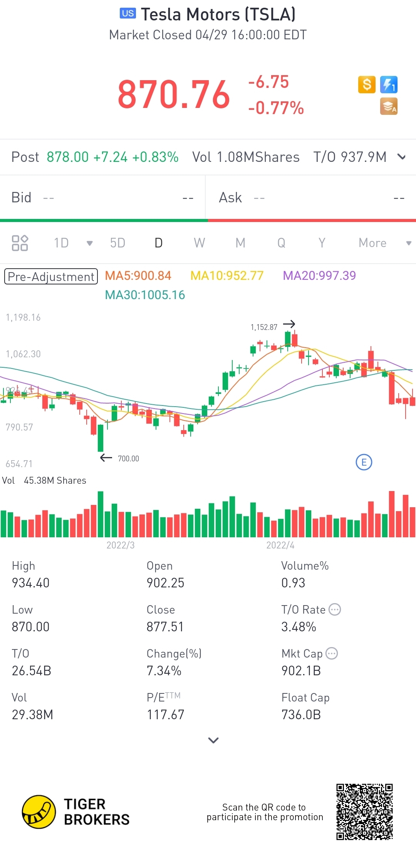Tap the promotion QR code
This screenshot has width=416, height=868.
pyautogui.click(x=364, y=812)
